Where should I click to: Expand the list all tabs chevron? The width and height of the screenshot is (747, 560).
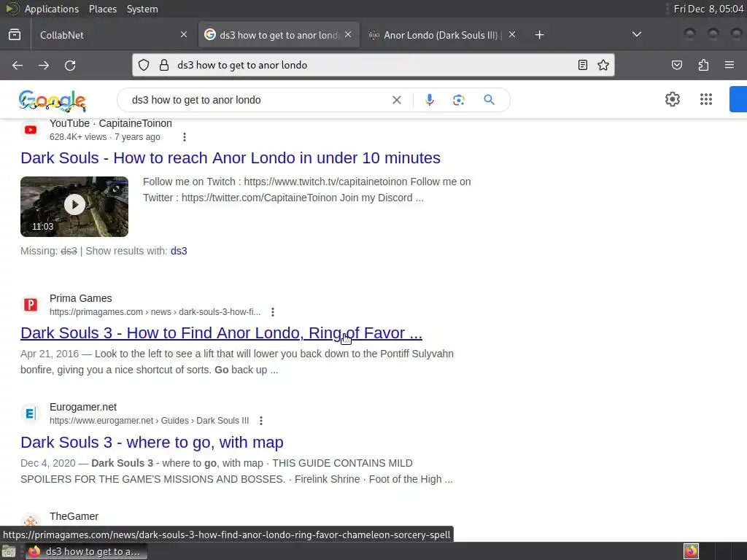coord(636,34)
